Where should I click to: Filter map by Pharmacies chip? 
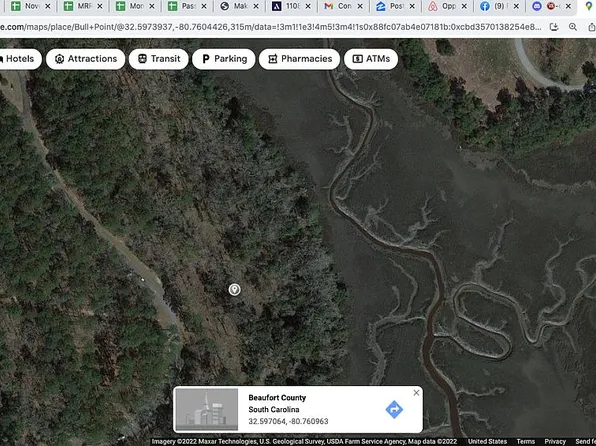300,59
